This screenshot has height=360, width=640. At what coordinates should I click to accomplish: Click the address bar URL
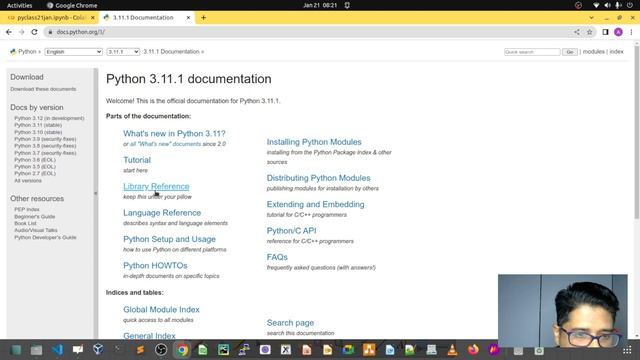(81, 32)
